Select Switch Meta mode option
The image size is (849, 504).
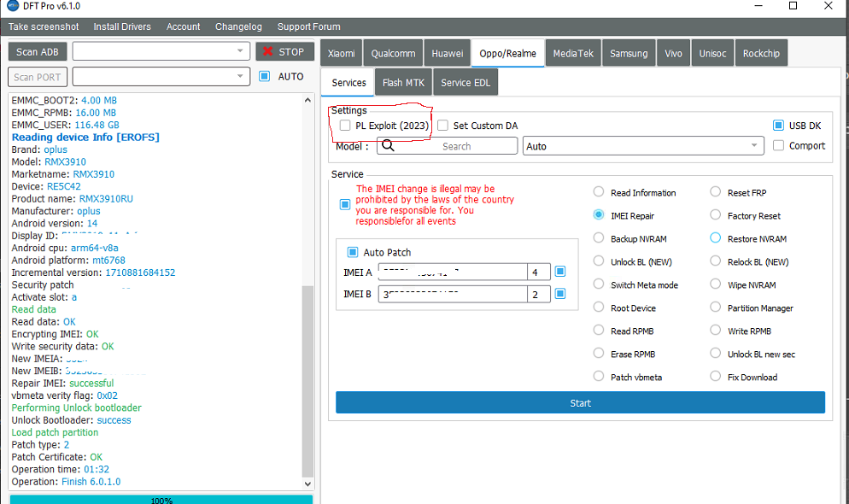coord(598,284)
